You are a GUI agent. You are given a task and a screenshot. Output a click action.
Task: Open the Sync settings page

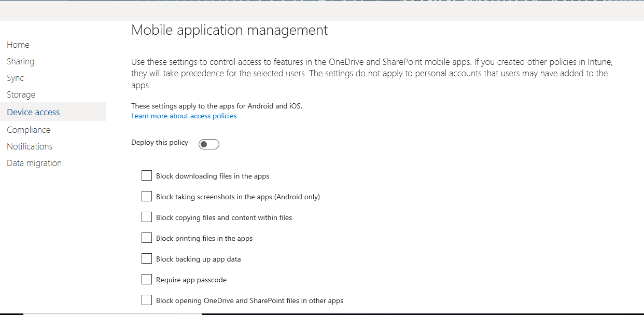pos(16,78)
